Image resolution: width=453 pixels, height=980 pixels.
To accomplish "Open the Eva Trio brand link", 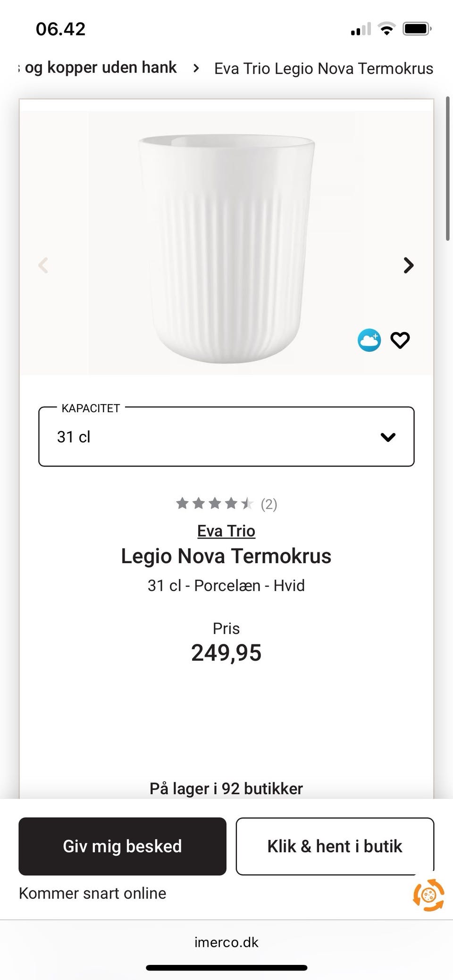I will 226,531.
